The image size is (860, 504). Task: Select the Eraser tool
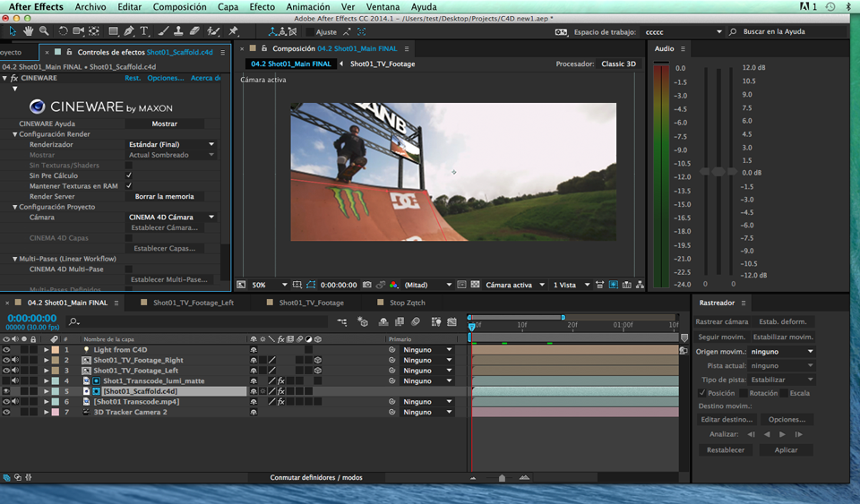click(194, 31)
